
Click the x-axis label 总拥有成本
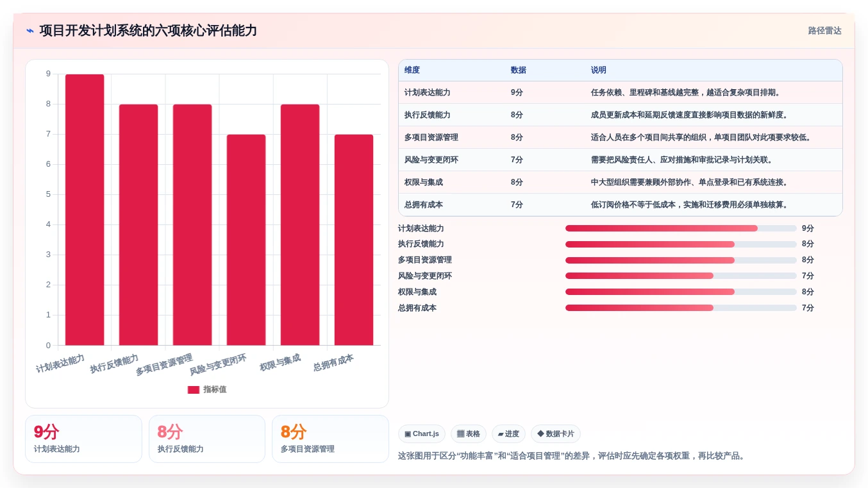click(x=333, y=363)
